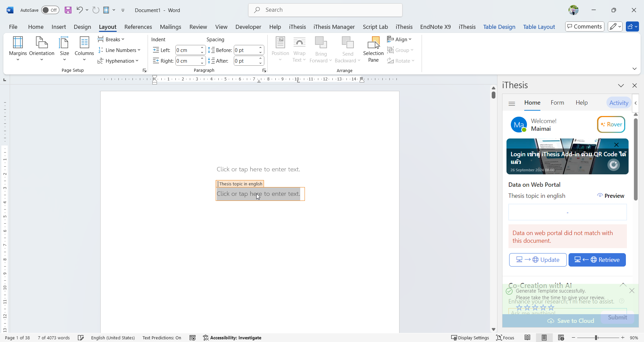Screen dimensions: 644x342
Task: Open the Margins gallery
Action: (x=18, y=49)
